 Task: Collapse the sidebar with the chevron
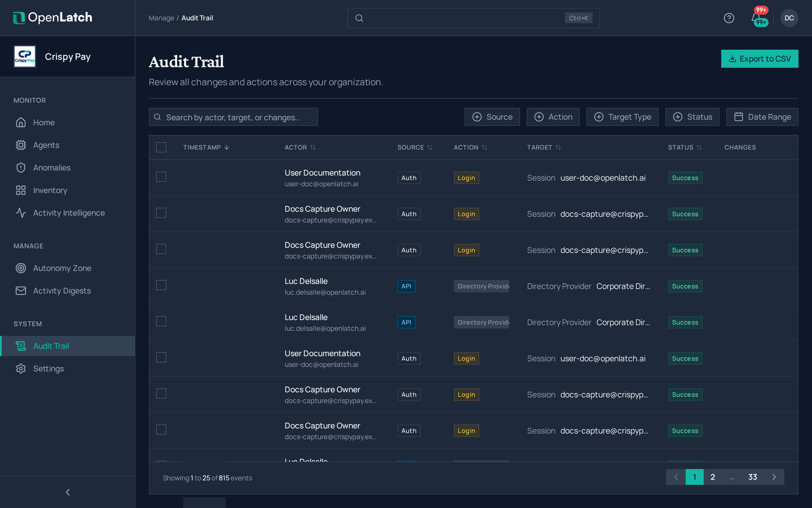pyautogui.click(x=67, y=492)
